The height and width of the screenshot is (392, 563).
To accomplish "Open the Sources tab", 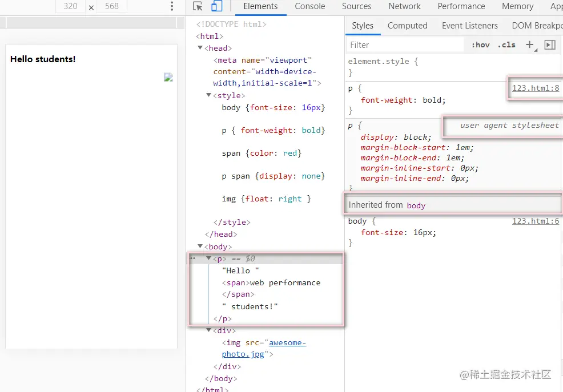I will (356, 6).
